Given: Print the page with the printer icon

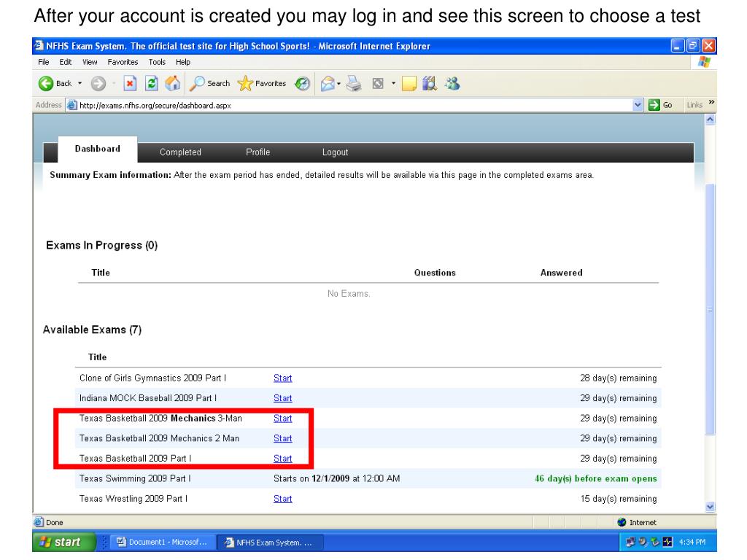Looking at the screenshot, I should (x=354, y=84).
